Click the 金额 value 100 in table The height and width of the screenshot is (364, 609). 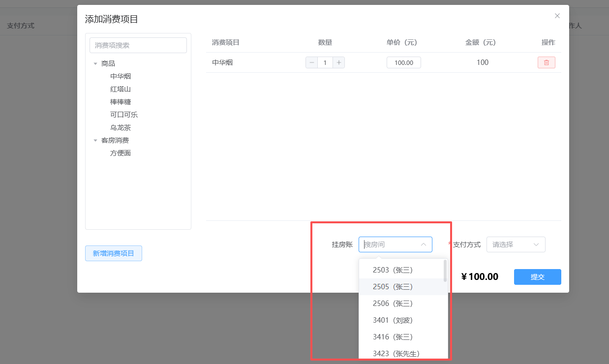[x=483, y=62]
